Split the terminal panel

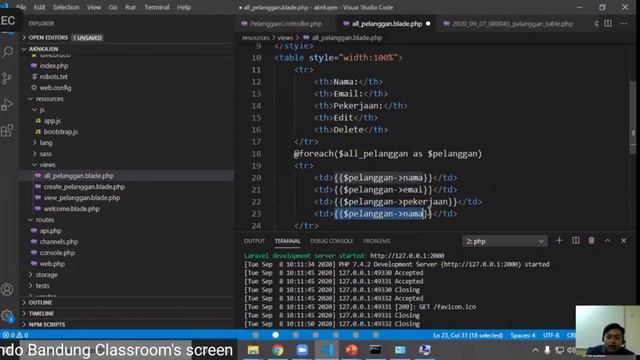pyautogui.click(x=576, y=241)
